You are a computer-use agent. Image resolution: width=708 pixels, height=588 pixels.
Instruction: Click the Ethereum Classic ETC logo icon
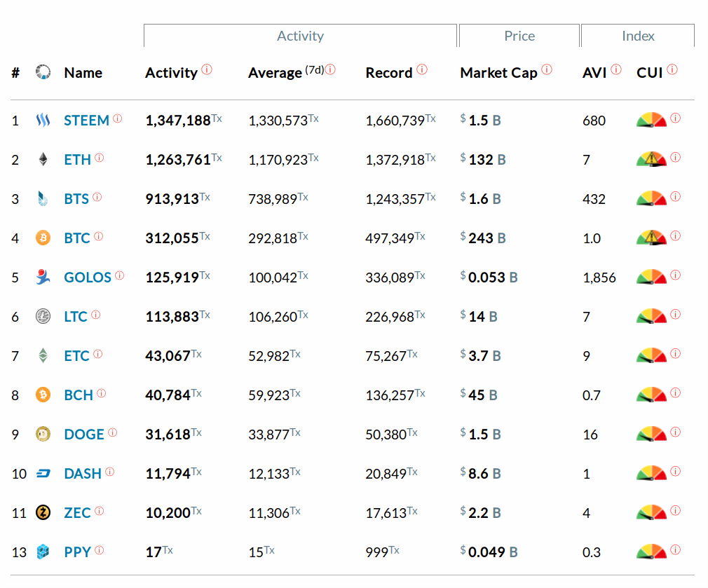[43, 355]
